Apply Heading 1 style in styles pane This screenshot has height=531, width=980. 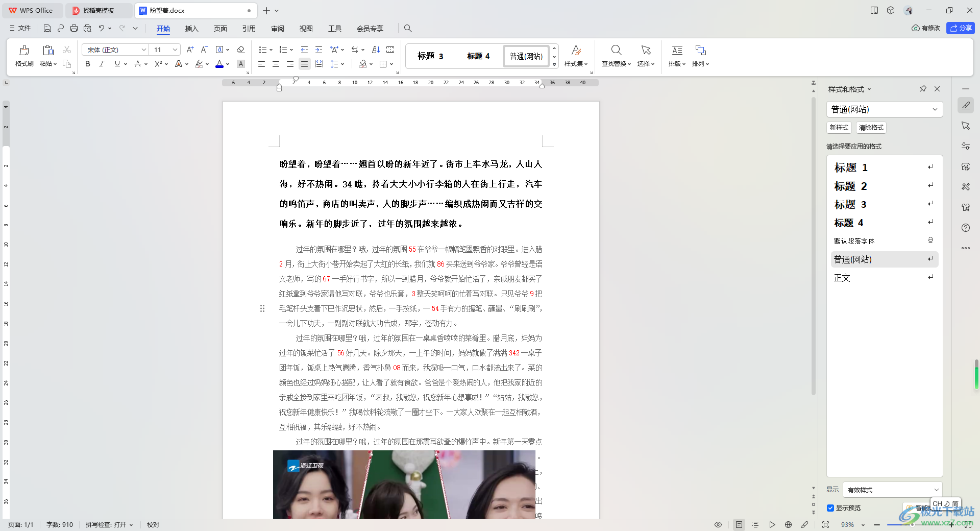(x=884, y=167)
